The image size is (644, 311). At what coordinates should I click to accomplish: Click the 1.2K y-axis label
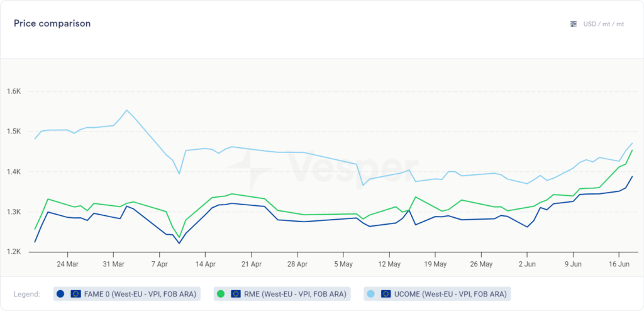tap(13, 252)
